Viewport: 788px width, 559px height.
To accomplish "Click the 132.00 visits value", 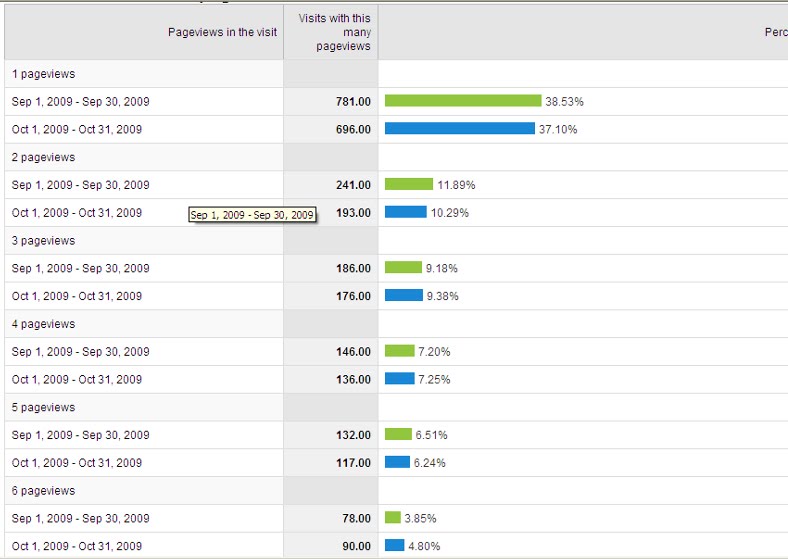I will [353, 435].
